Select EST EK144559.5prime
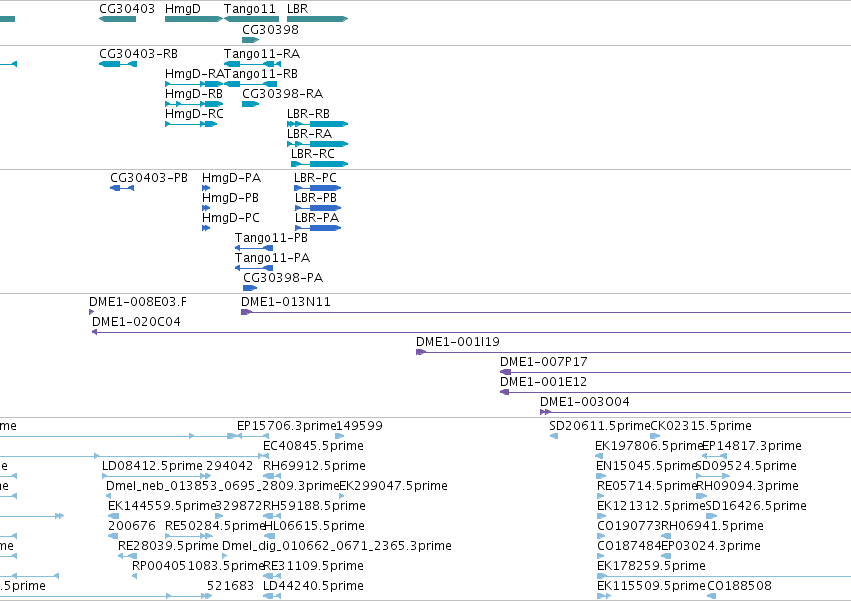851x601 pixels. (113, 516)
